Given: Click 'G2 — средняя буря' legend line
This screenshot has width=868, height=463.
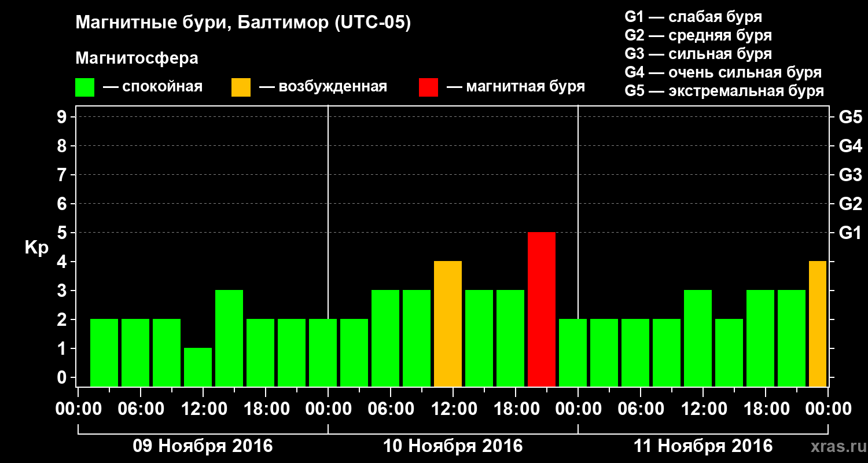Looking at the screenshot, I should [698, 35].
